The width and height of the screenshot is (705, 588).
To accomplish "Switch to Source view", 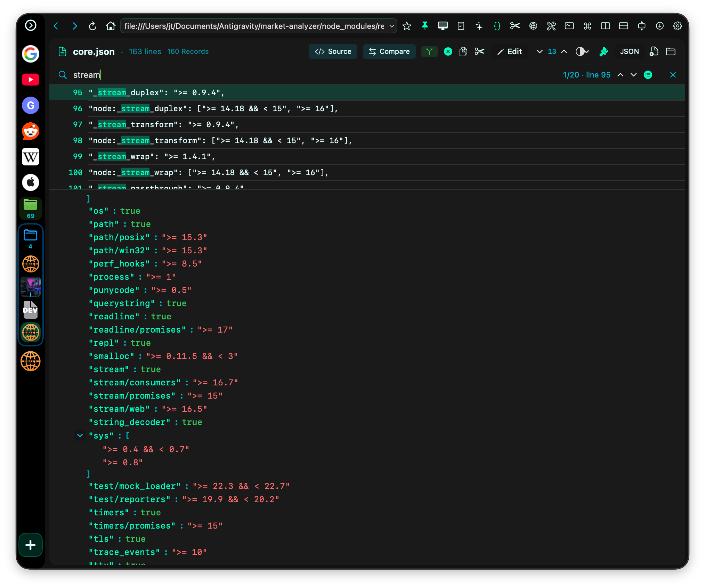I will point(333,51).
